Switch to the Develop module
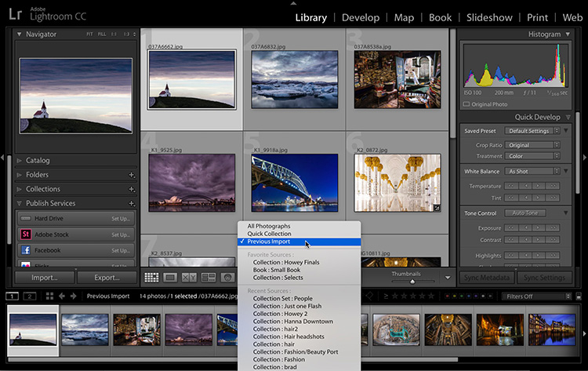 361,17
